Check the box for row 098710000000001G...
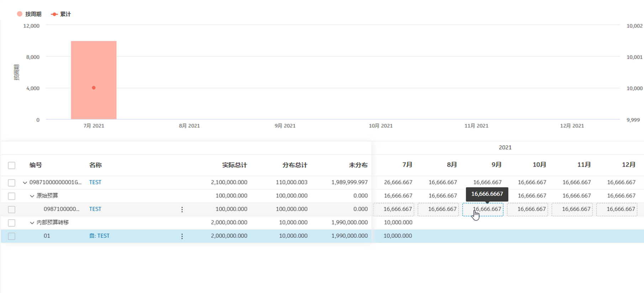Viewport: 644px width, 293px height. [x=12, y=183]
